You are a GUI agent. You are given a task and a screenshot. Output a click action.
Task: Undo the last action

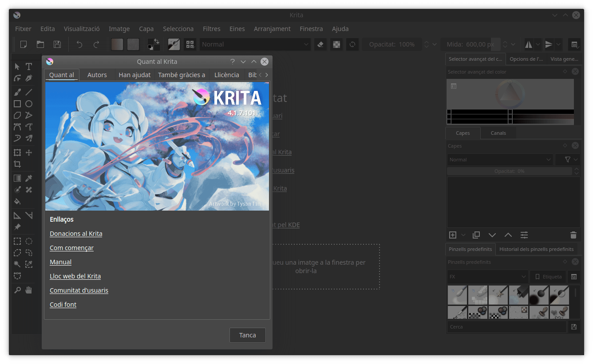[79, 44]
